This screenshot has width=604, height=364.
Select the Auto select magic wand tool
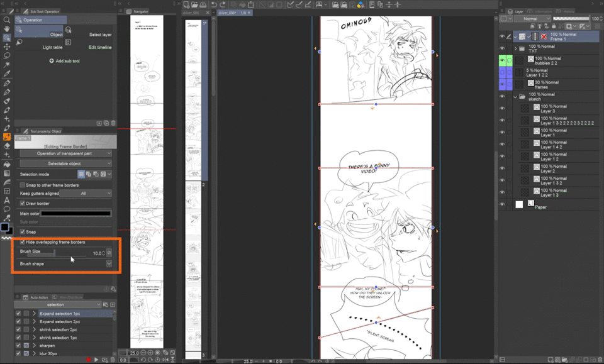pyautogui.click(x=6, y=64)
